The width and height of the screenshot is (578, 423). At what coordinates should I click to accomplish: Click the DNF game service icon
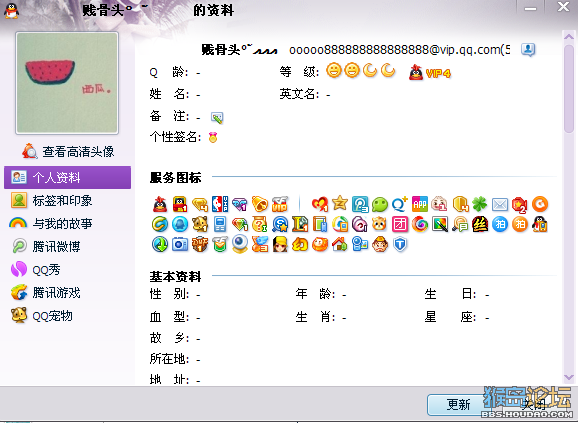[200, 244]
